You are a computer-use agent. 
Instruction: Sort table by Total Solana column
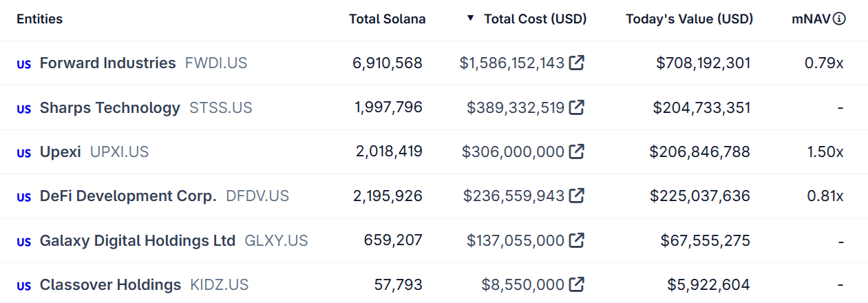(x=387, y=19)
